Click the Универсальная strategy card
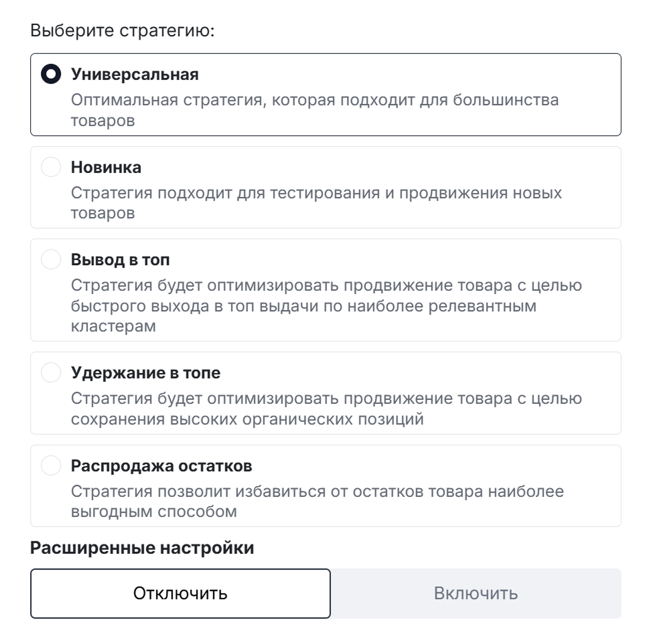 (326, 95)
